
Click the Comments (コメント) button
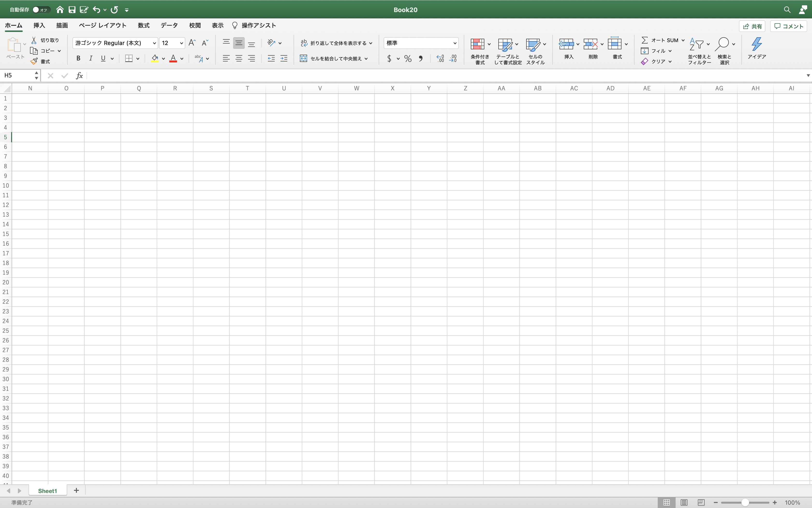789,26
